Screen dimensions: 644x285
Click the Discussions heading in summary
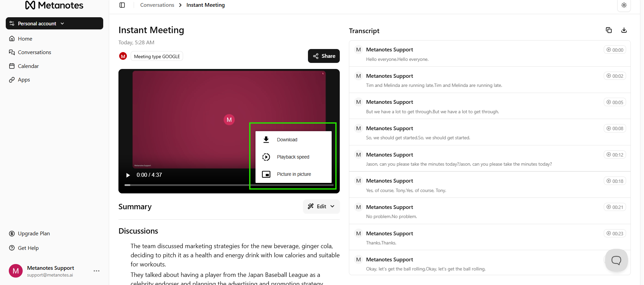pos(138,231)
